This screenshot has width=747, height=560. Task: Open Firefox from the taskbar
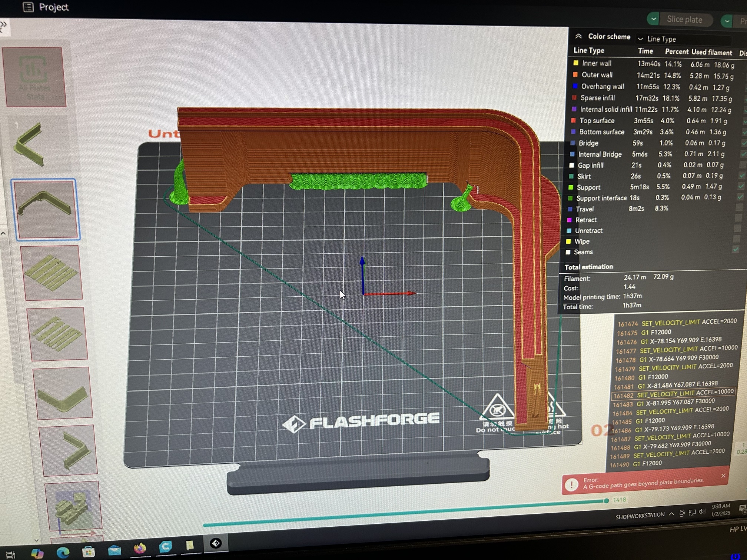coord(140,548)
